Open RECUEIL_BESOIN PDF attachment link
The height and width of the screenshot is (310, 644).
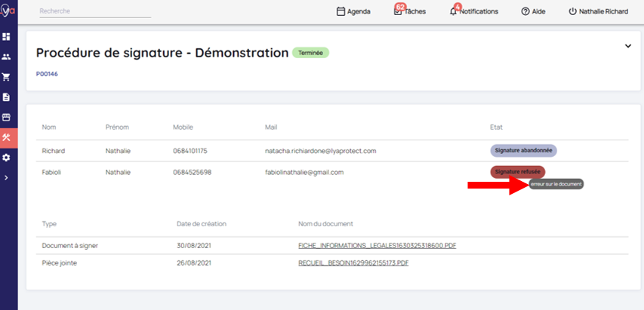pyautogui.click(x=353, y=262)
